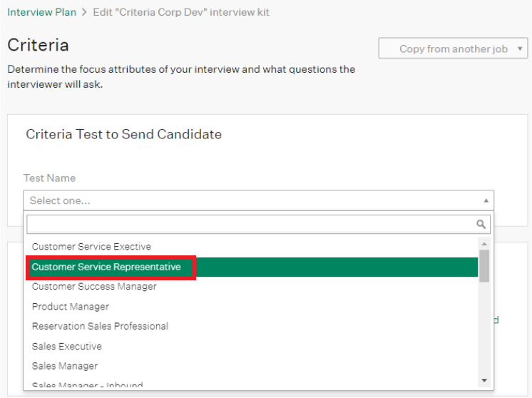The width and height of the screenshot is (532, 398).
Task: Click the "Criteria Test to Send Candidate" heading
Action: 123,134
